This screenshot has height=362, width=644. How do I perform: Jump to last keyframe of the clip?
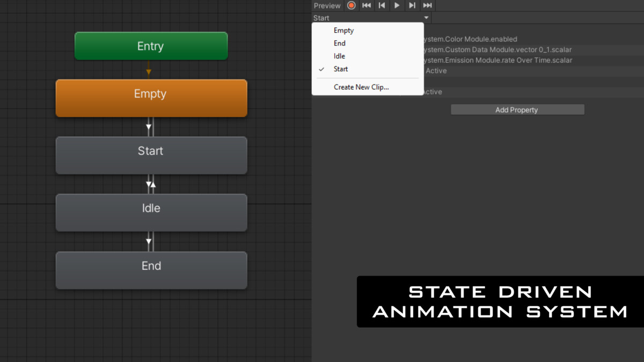(427, 5)
